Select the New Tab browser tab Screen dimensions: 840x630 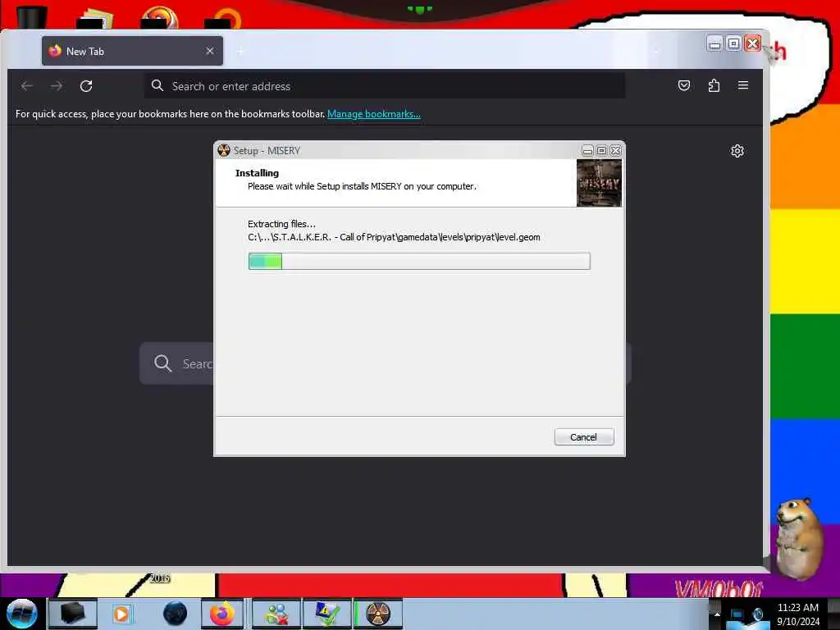pos(132,51)
